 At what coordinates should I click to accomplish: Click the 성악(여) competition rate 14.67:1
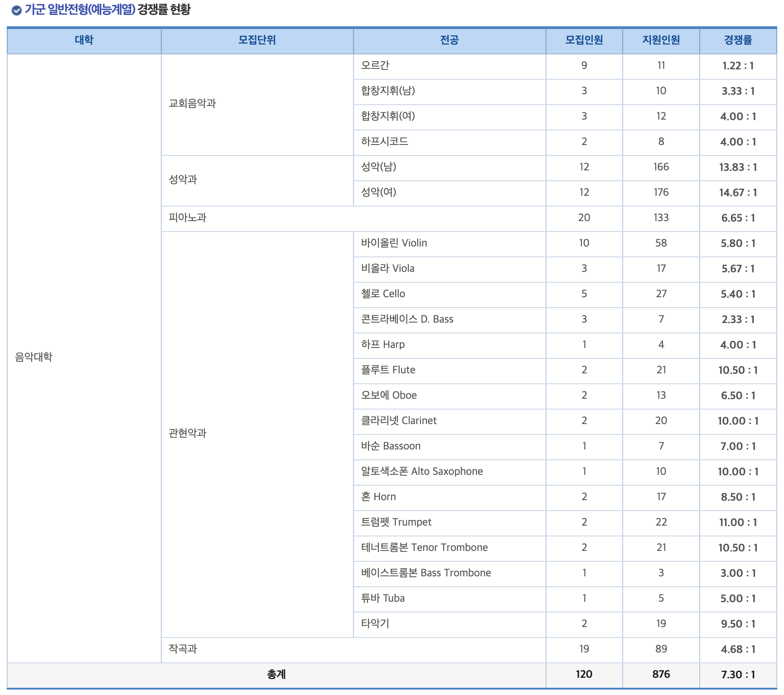click(x=737, y=193)
